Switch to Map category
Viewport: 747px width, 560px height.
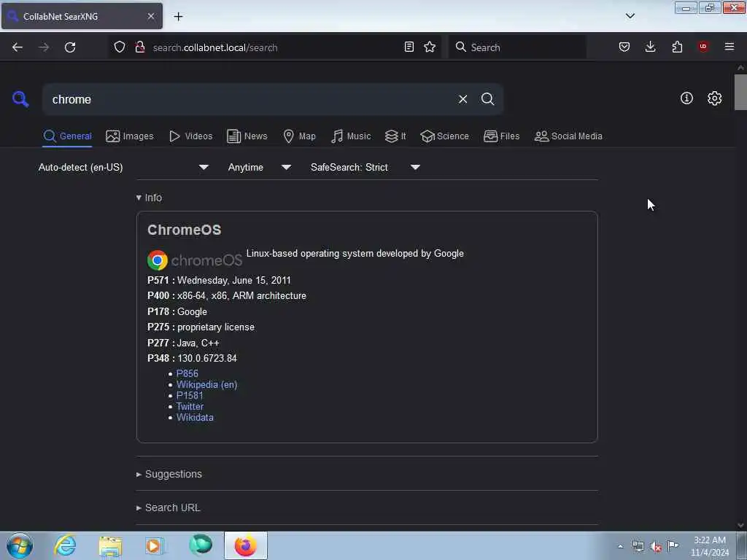pyautogui.click(x=299, y=136)
